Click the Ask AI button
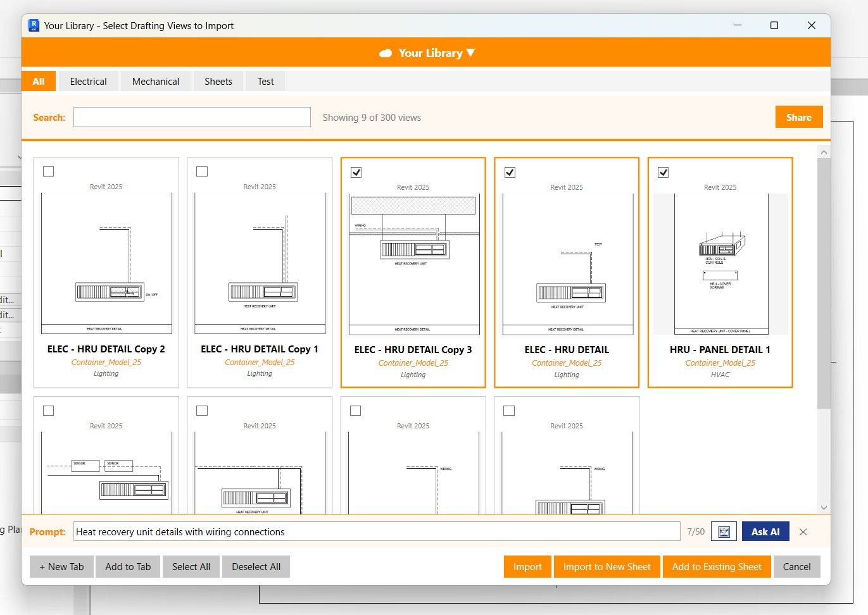The height and width of the screenshot is (615, 868). pos(765,531)
